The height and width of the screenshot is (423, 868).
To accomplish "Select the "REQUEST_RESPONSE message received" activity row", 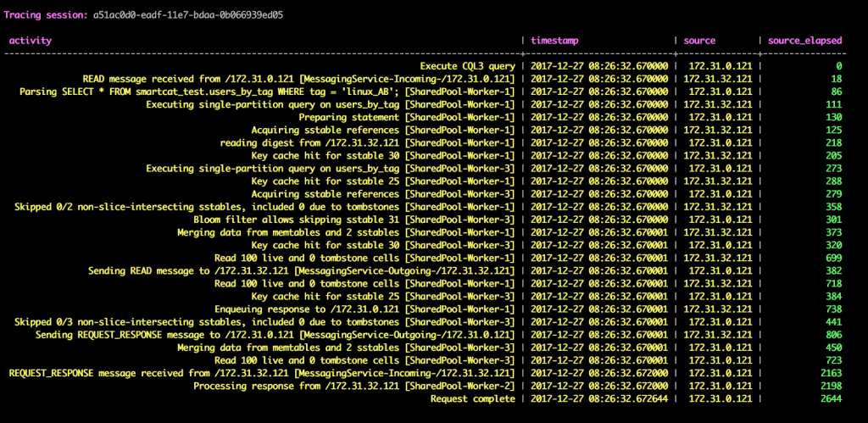I will 261,373.
